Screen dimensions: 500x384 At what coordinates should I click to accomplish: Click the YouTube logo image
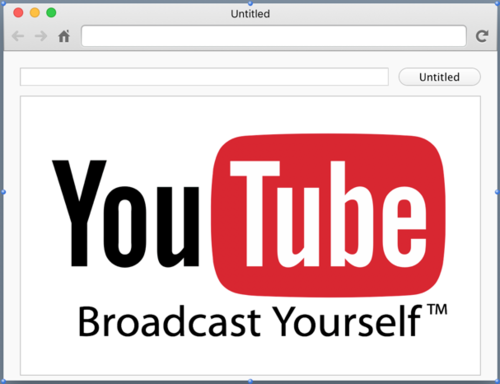(249, 215)
